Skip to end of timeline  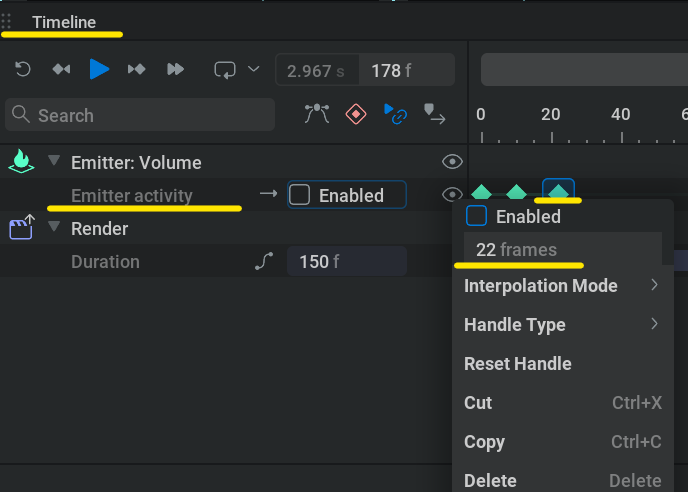(x=176, y=69)
